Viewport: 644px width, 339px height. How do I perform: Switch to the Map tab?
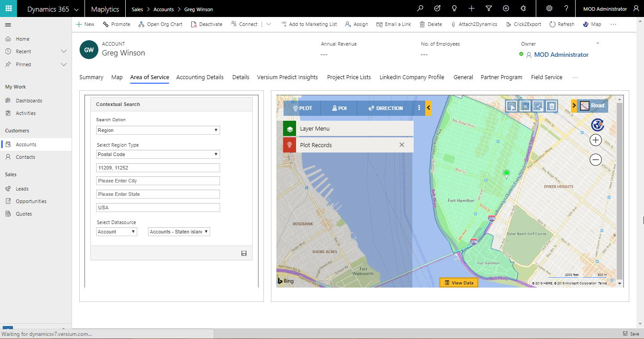tap(117, 77)
